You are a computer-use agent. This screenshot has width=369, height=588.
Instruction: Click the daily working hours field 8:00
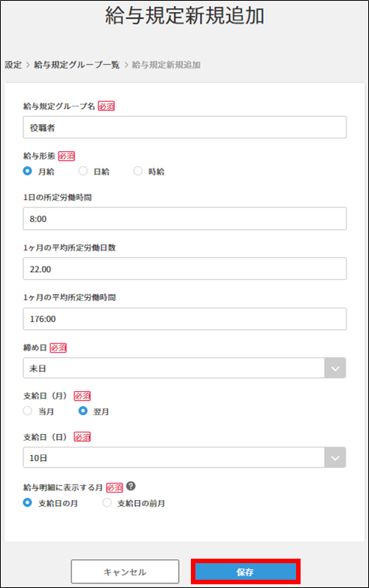(x=185, y=219)
